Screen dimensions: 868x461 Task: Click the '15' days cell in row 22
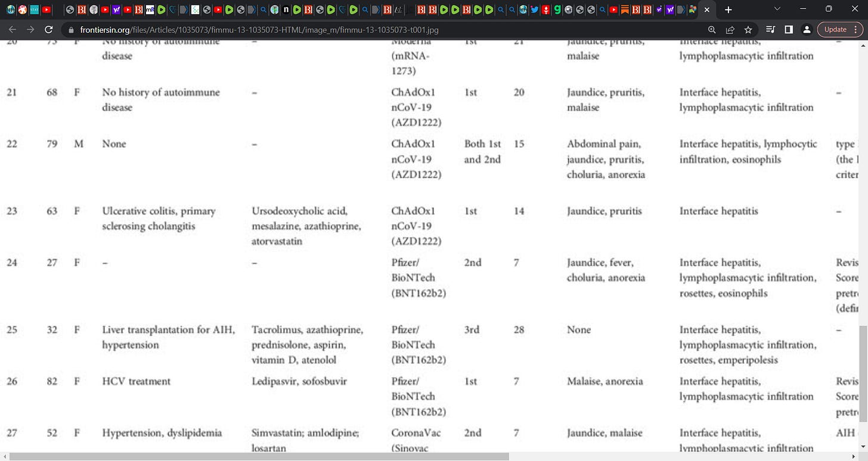[519, 144]
